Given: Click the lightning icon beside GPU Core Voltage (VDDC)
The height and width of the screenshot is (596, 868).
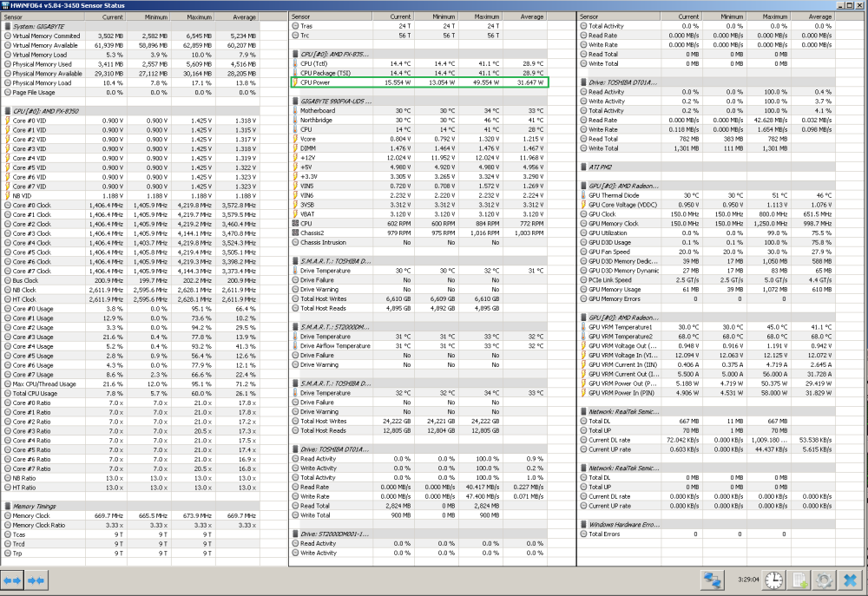Looking at the screenshot, I should [x=583, y=205].
